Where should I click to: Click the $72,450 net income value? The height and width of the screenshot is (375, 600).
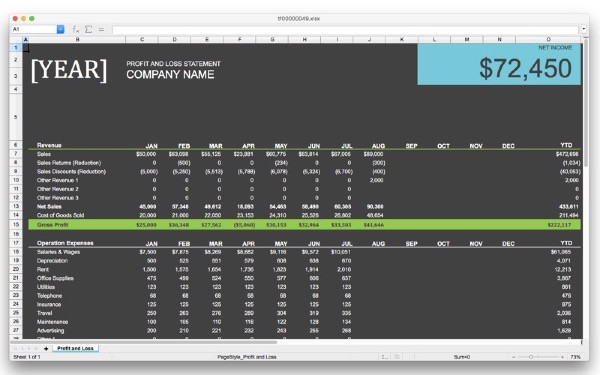(525, 68)
